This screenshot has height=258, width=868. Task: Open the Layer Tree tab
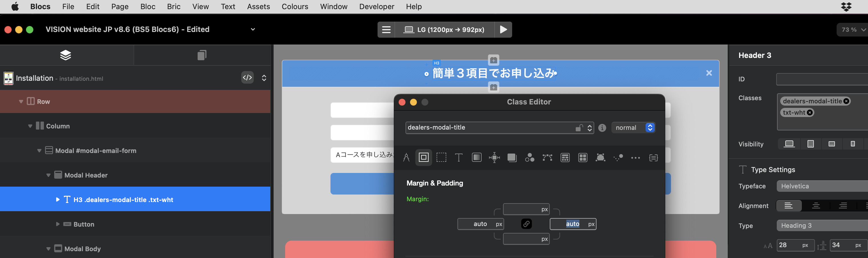pyautogui.click(x=65, y=55)
